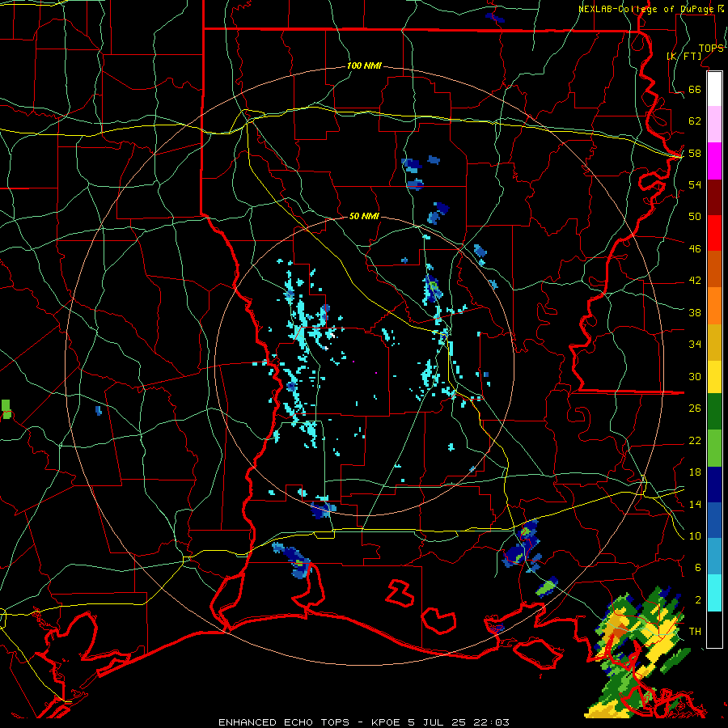Click the "42" scale label
728x728 pixels.
[x=695, y=280]
